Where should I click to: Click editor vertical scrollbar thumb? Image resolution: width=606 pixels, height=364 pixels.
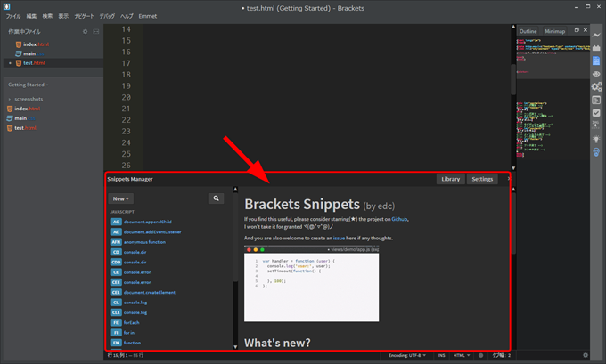pos(513,79)
